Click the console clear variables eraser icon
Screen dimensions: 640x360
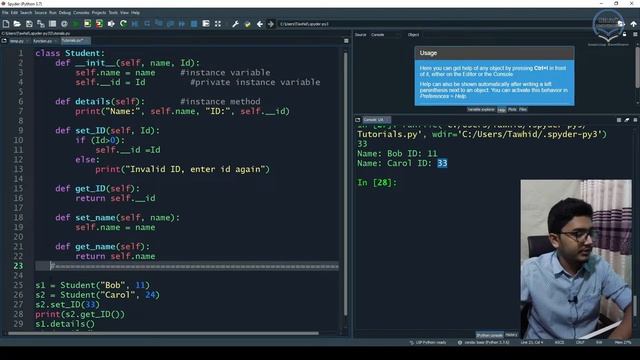[x=627, y=120]
